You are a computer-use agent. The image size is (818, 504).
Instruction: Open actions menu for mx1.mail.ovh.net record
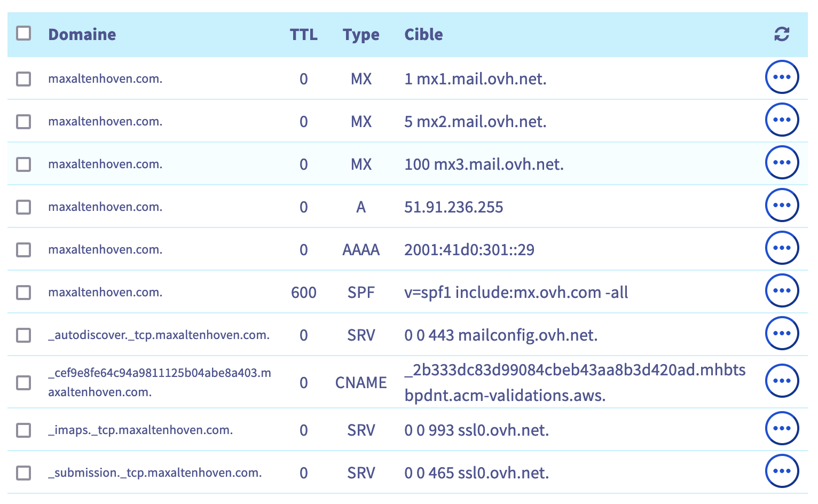[x=782, y=77]
